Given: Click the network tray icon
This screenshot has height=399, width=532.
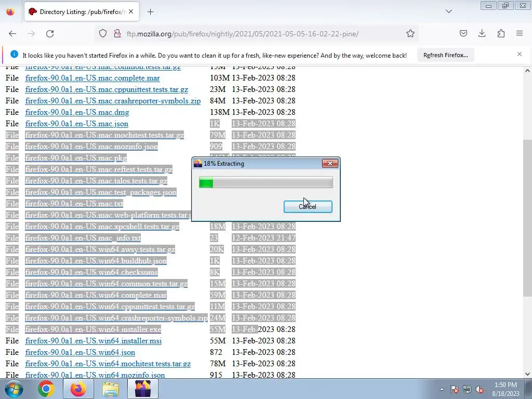Looking at the screenshot, I should (x=467, y=389).
